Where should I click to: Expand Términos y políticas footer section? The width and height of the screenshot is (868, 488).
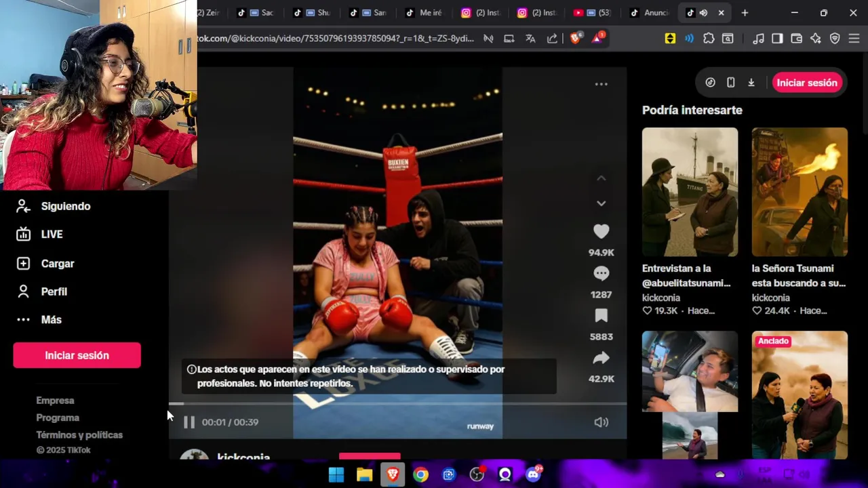point(79,435)
